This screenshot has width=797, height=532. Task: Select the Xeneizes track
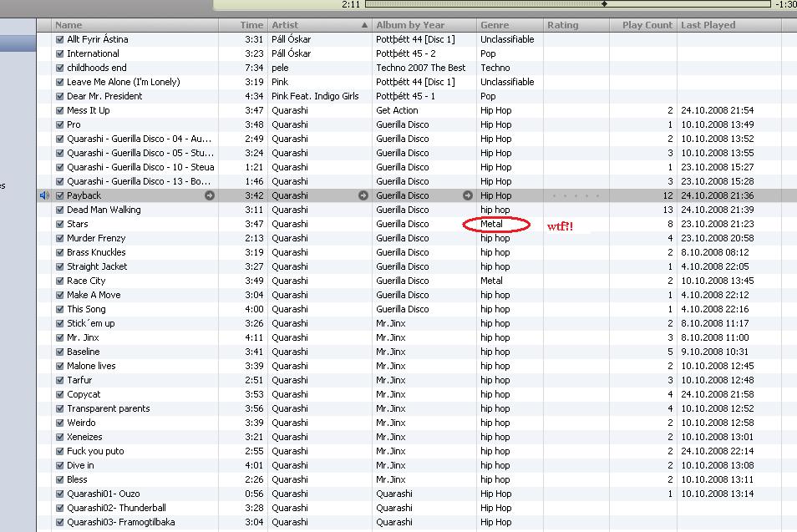(84, 438)
